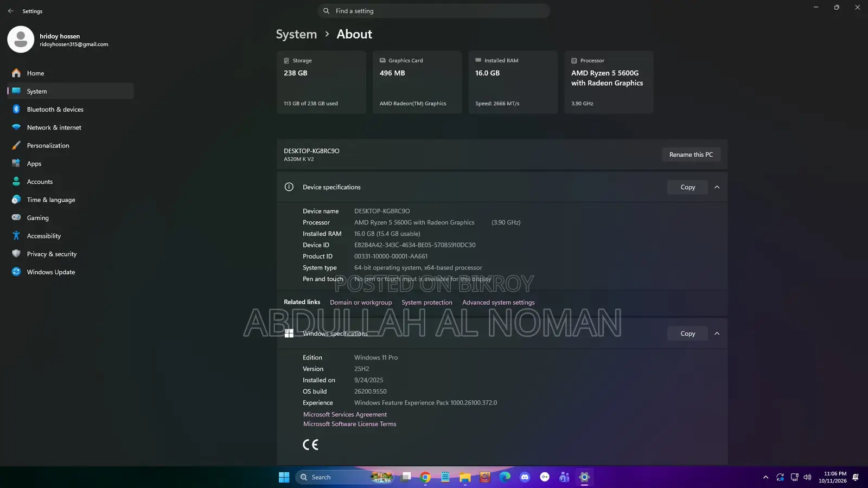Open File Explorer from taskbar
The width and height of the screenshot is (868, 488).
click(465, 477)
